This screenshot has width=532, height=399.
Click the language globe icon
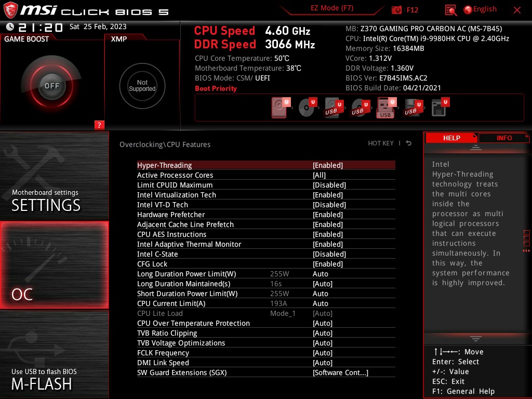pos(468,10)
